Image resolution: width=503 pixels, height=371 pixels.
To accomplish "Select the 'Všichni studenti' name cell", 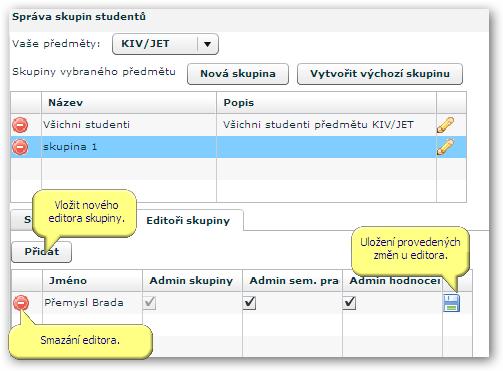I will click(x=129, y=125).
